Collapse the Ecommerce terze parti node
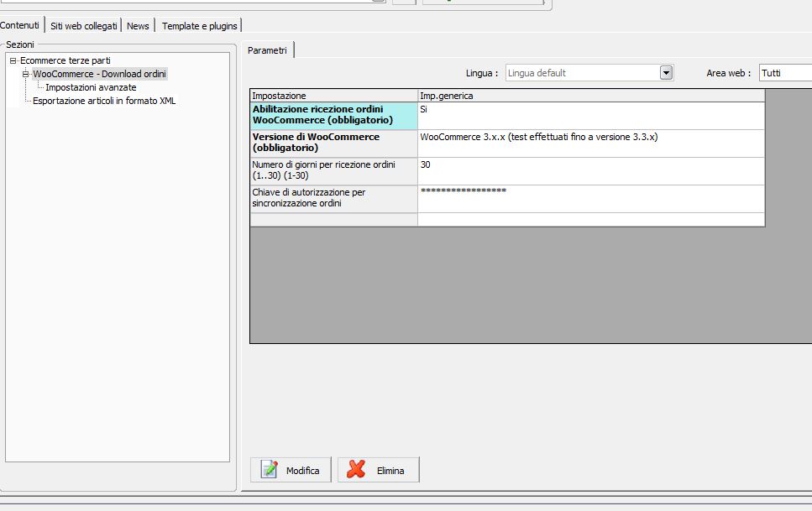Image resolution: width=812 pixels, height=511 pixels. pyautogui.click(x=13, y=60)
